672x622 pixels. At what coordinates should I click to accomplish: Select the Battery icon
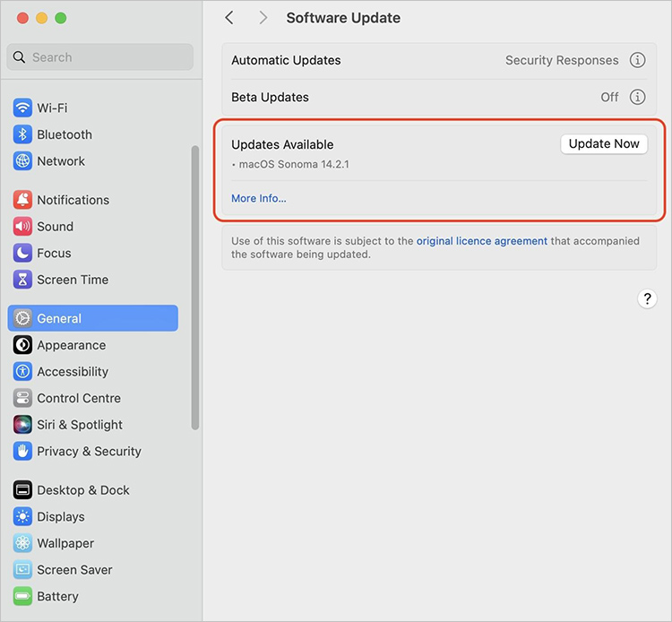tap(22, 596)
